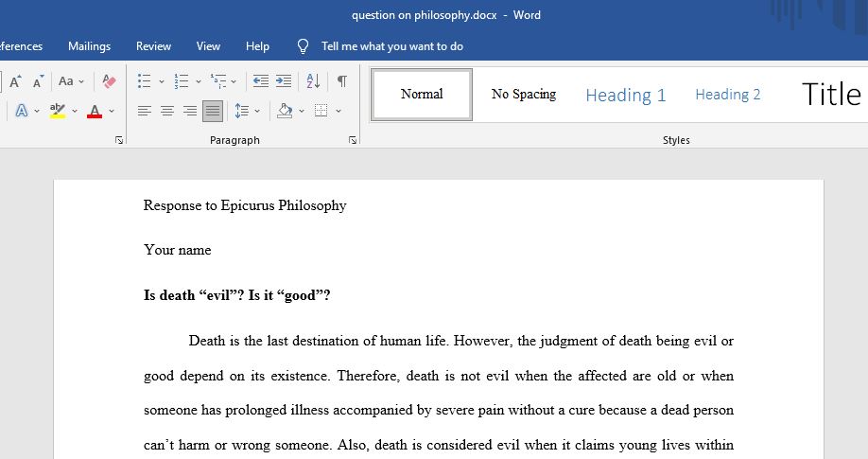The width and height of the screenshot is (868, 459).
Task: Expand the bullets library dropdown arrow
Action: 162,82
